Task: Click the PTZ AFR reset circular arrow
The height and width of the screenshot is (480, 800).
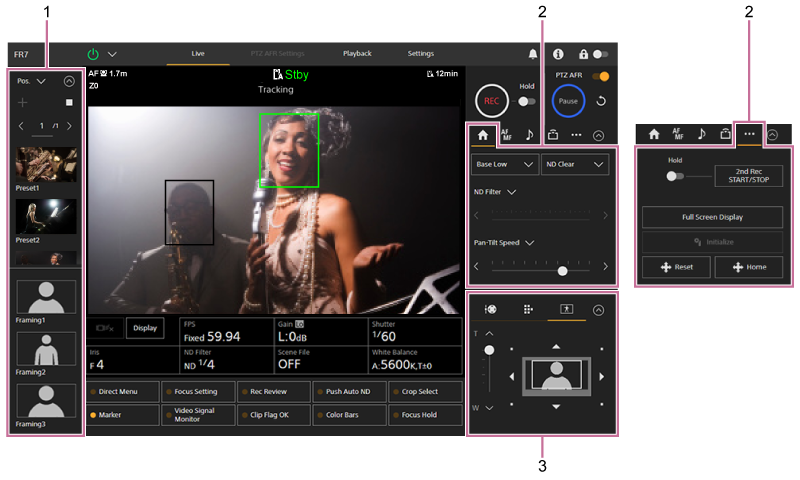Action: coord(601,101)
